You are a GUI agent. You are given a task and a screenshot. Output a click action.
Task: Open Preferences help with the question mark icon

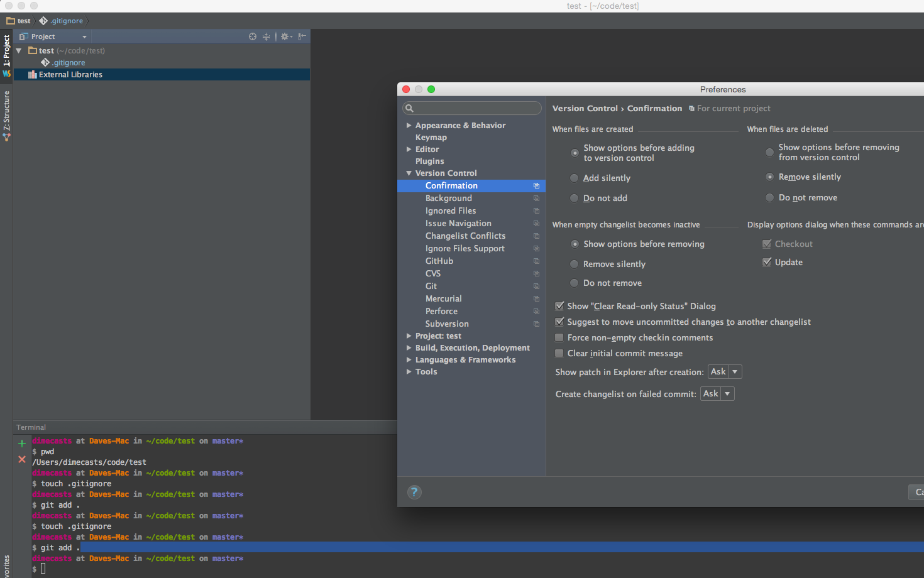(414, 492)
